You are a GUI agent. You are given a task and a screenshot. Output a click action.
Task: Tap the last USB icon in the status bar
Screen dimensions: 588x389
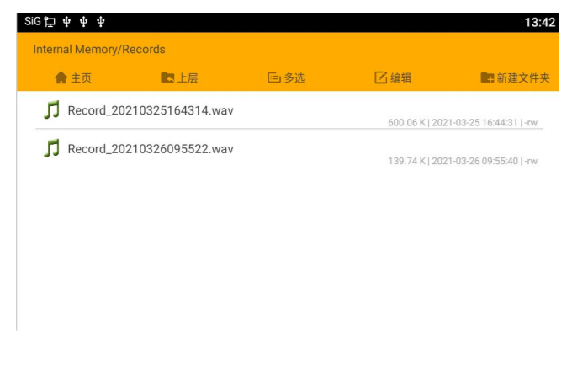coord(100,22)
